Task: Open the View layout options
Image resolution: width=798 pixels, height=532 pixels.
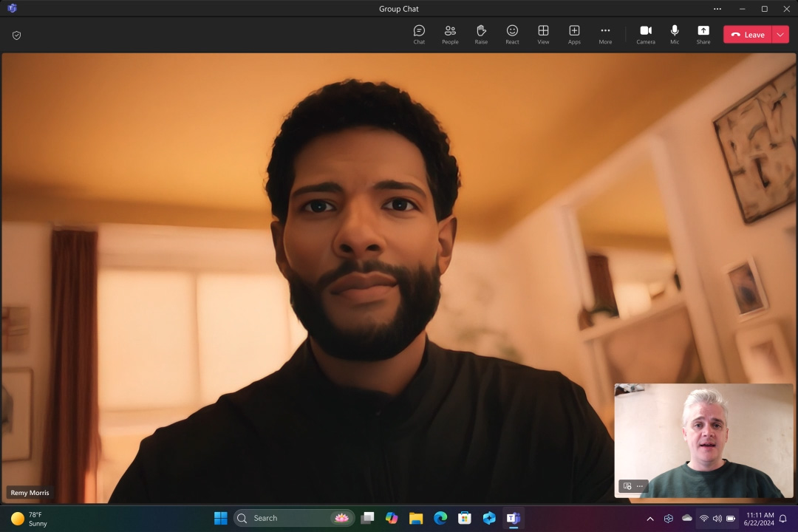Action: pyautogui.click(x=543, y=34)
